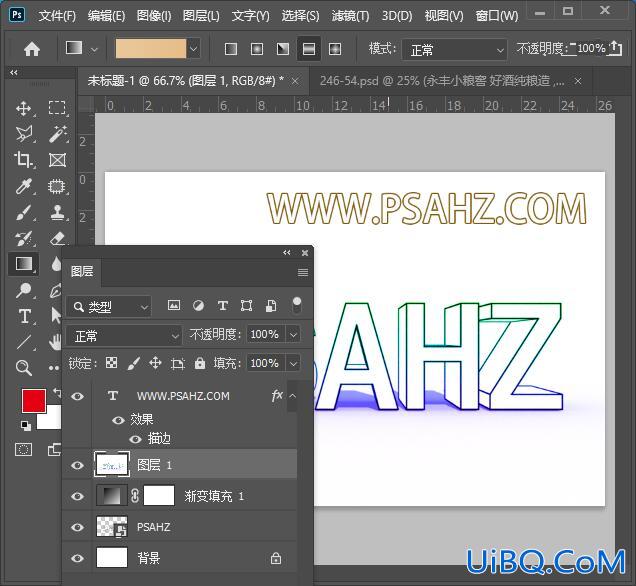Select the Horizontal Type tool
Viewport: 636px width, 586px height.
(x=24, y=316)
